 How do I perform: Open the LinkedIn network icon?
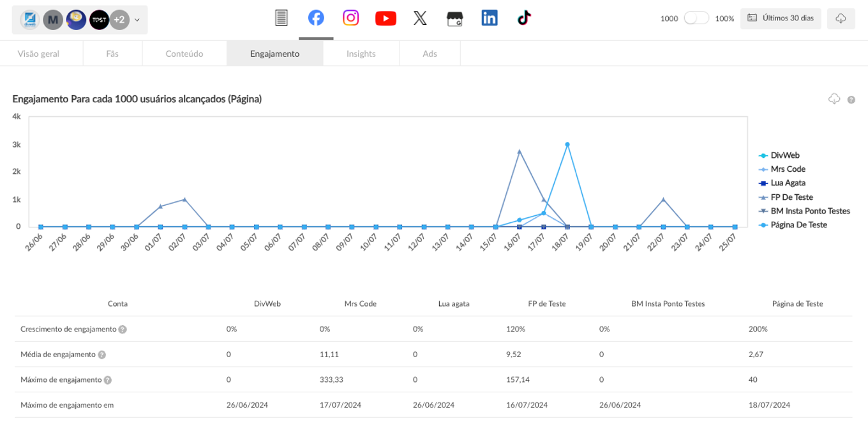pos(490,19)
